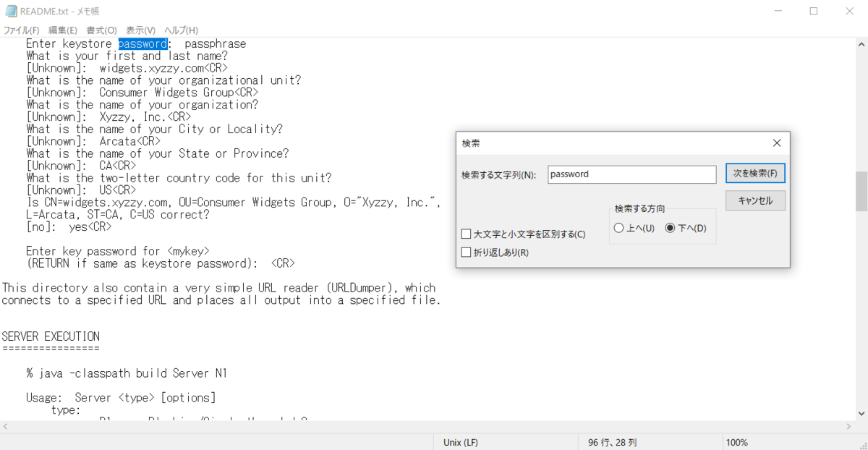The width and height of the screenshot is (868, 450).
Task: Click the text "What is your first and last name?"
Action: pyautogui.click(x=127, y=56)
